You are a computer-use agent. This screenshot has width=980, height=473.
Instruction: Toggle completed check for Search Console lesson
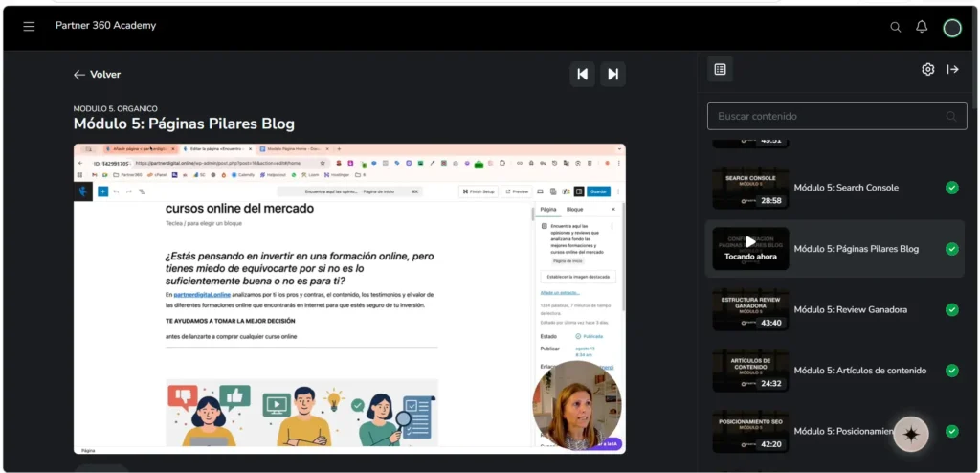coord(952,188)
